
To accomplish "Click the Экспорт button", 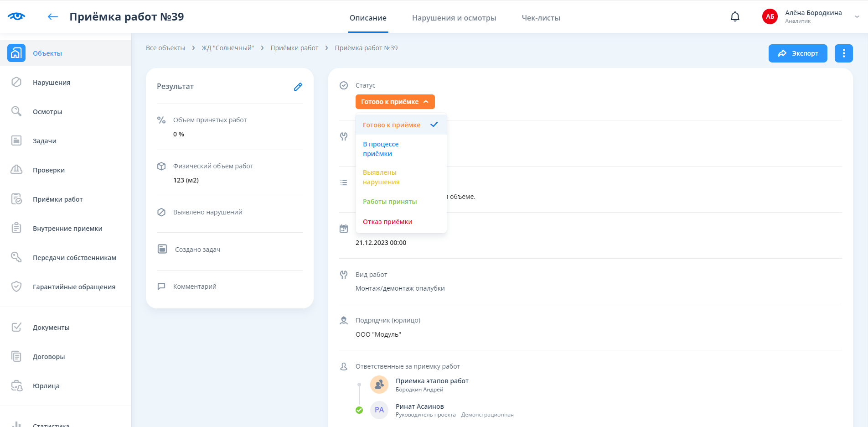I will coord(797,53).
